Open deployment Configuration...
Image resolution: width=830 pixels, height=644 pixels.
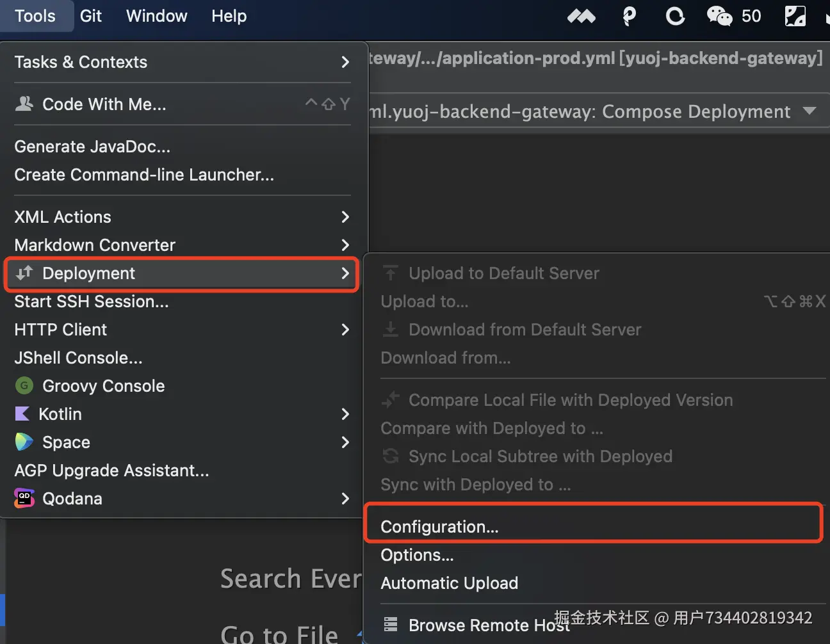point(594,525)
